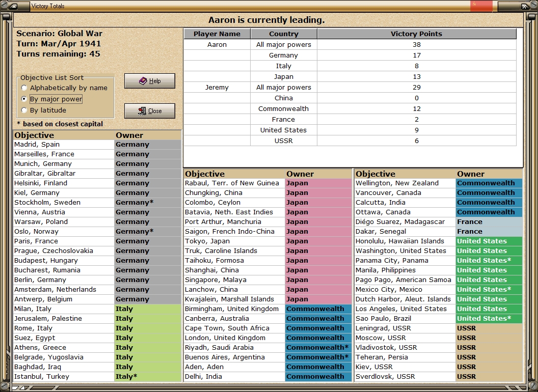
Task: Click player name Aaron in the table
Action: coord(217,45)
